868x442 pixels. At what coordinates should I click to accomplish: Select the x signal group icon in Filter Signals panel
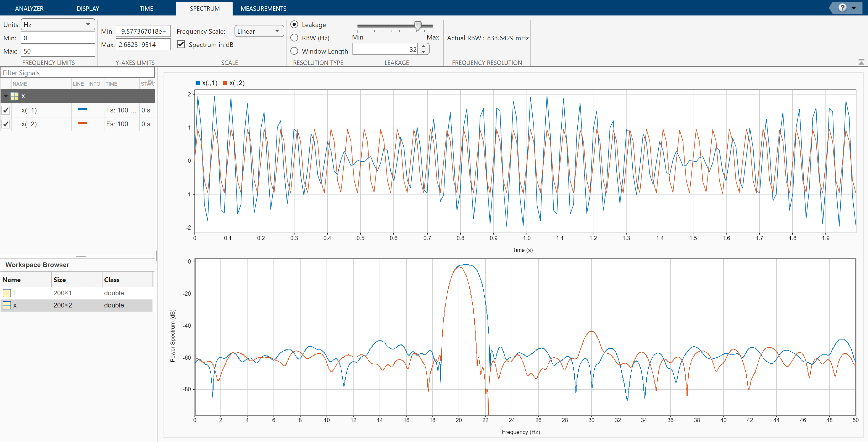click(x=14, y=96)
